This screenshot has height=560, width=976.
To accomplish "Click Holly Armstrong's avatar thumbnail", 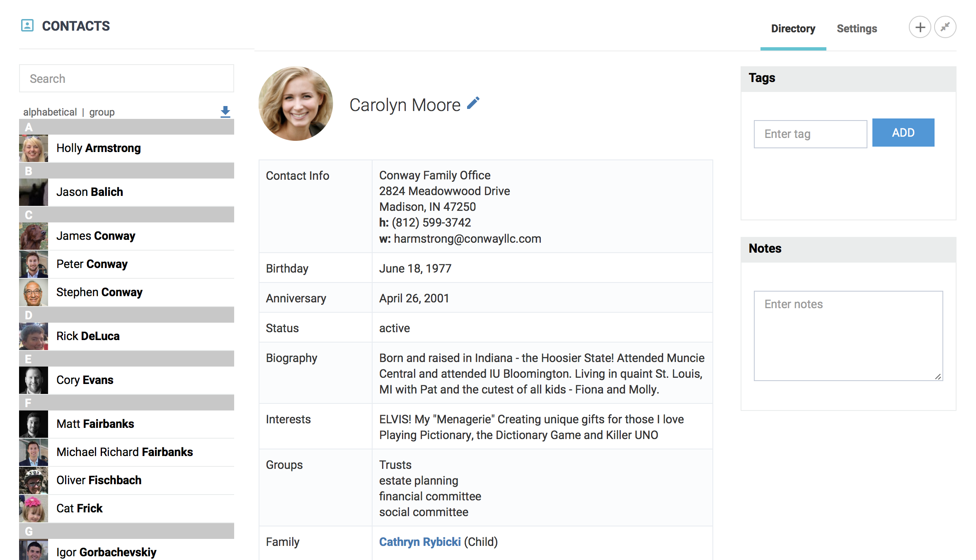I will (34, 148).
